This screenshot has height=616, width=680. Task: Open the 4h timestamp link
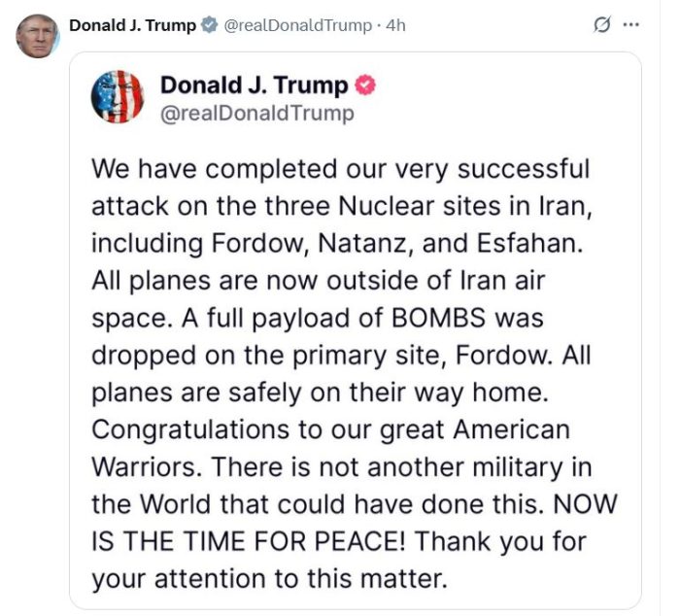pyautogui.click(x=395, y=26)
